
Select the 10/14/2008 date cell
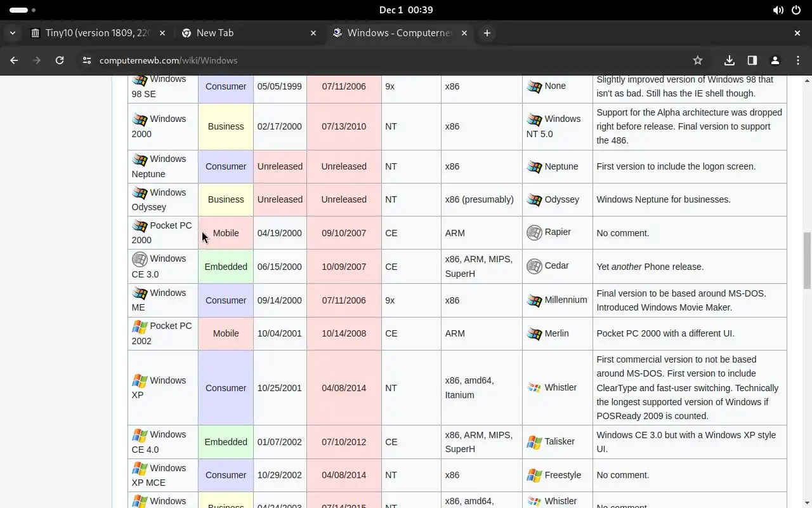344,333
